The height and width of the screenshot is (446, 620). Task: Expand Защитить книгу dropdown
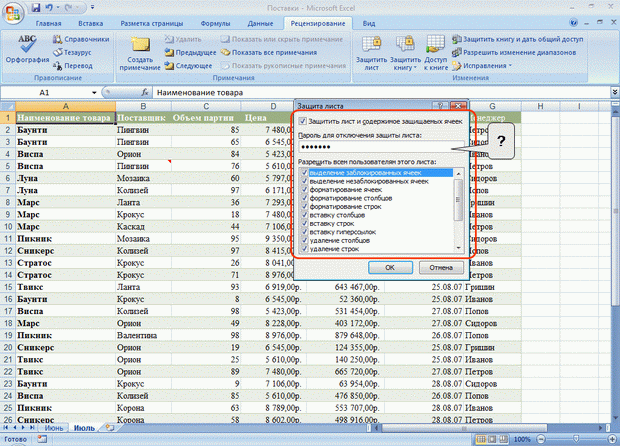pyautogui.click(x=415, y=68)
